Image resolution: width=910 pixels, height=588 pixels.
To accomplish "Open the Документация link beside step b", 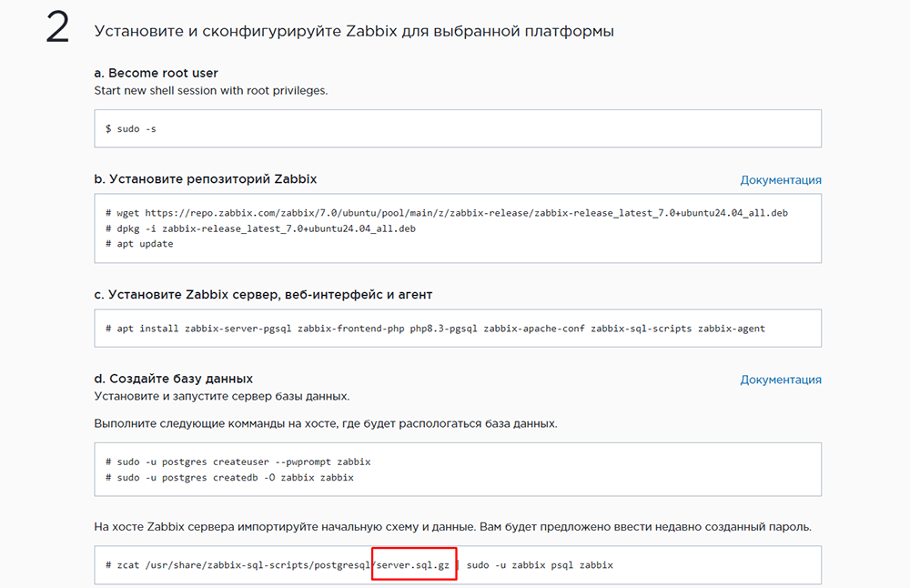I will (x=781, y=180).
